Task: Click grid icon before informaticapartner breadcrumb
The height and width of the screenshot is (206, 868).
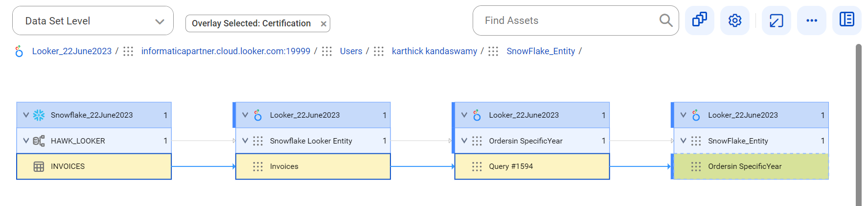Action: (128, 51)
